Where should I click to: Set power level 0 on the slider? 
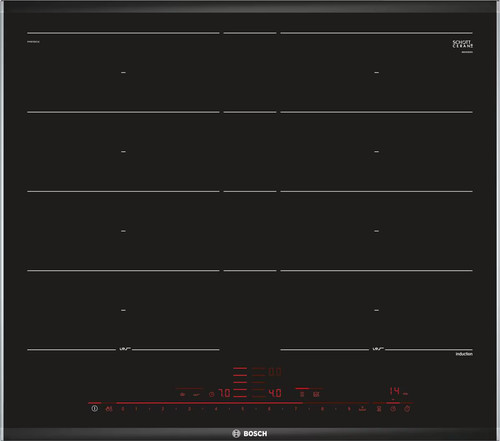pos(123,409)
